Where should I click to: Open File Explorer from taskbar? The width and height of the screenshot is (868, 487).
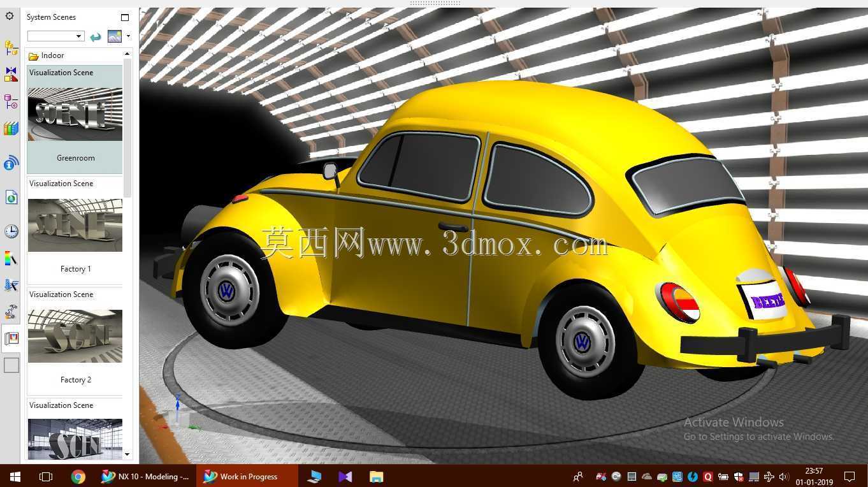coord(377,476)
